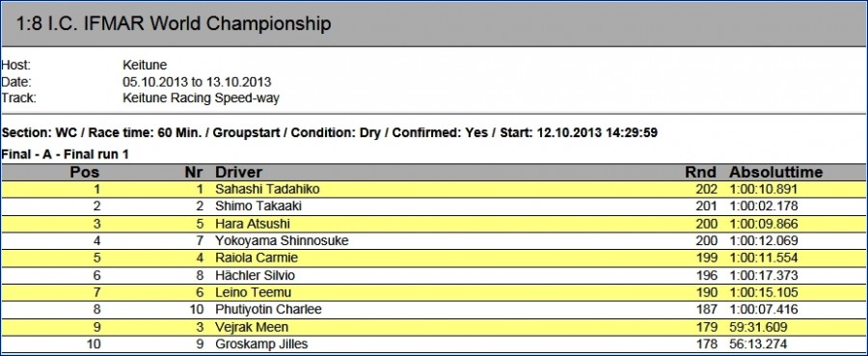
Task: Select the Rnd column header
Action: [701, 172]
